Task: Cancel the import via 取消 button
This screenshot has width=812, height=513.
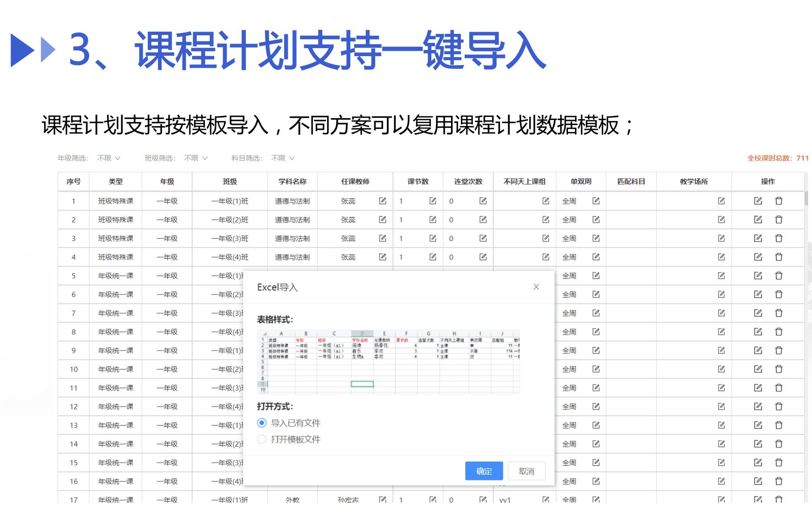Action: [526, 471]
